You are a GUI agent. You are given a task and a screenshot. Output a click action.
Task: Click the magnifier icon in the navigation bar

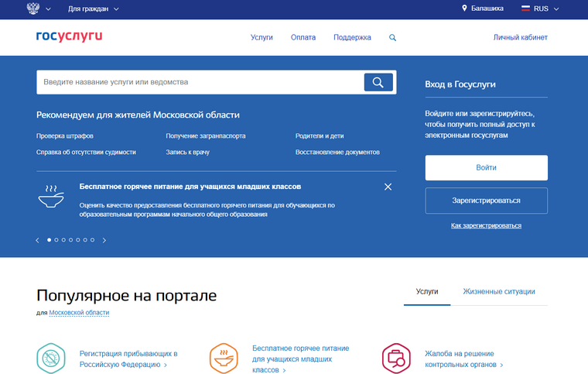point(392,37)
